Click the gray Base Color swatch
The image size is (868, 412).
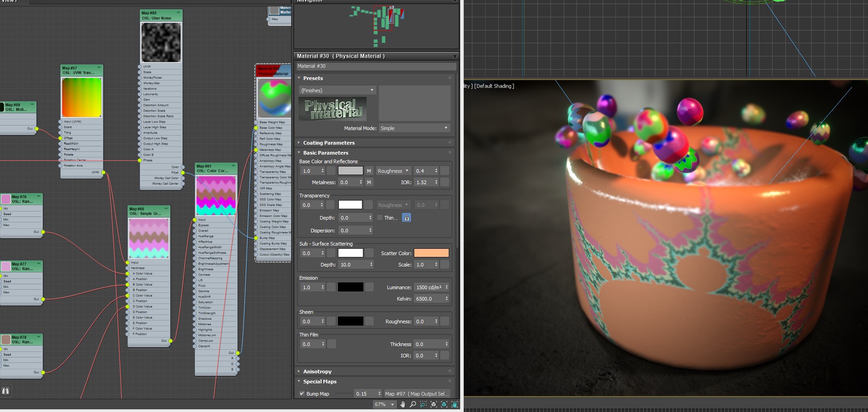click(351, 171)
